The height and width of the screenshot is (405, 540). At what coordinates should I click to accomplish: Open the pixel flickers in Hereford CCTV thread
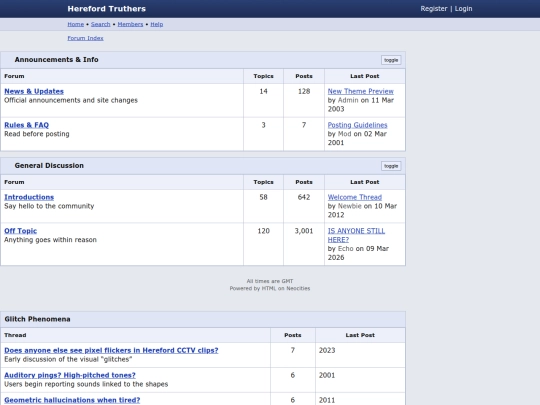point(111,350)
